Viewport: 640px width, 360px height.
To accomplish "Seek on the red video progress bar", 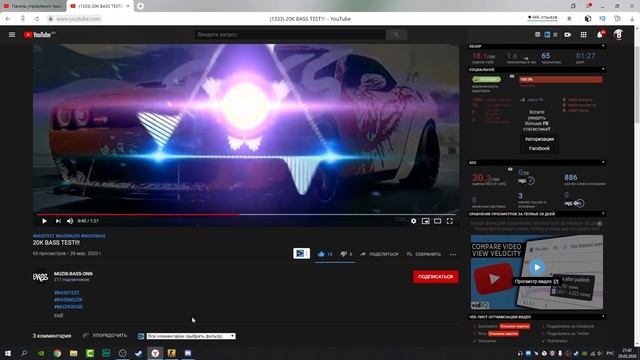I will click(246, 214).
